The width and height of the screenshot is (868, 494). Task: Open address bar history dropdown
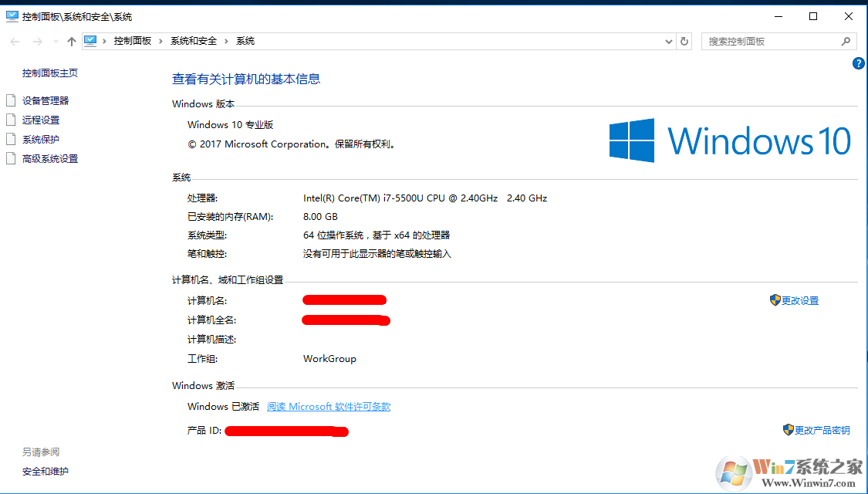coord(668,42)
